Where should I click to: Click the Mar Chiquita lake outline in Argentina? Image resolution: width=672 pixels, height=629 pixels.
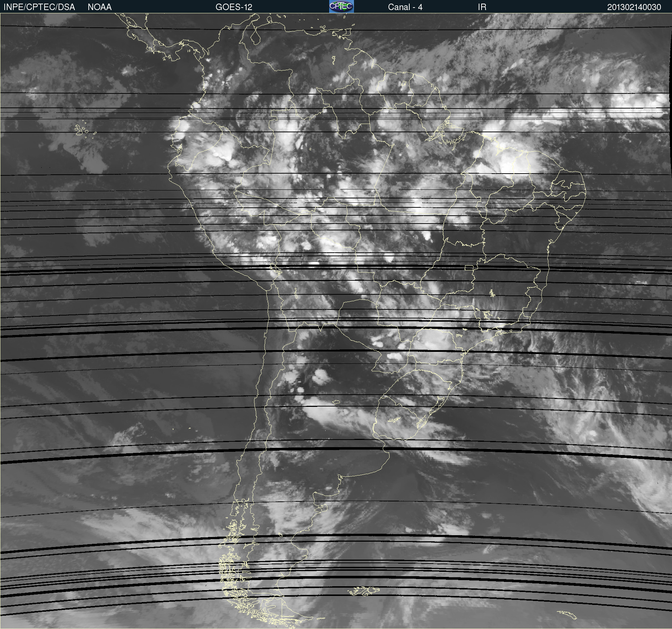coord(336,402)
